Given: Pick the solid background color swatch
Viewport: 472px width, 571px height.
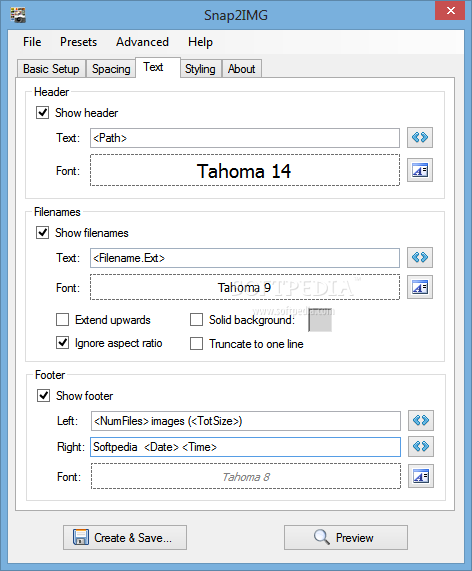Looking at the screenshot, I should click(320, 320).
